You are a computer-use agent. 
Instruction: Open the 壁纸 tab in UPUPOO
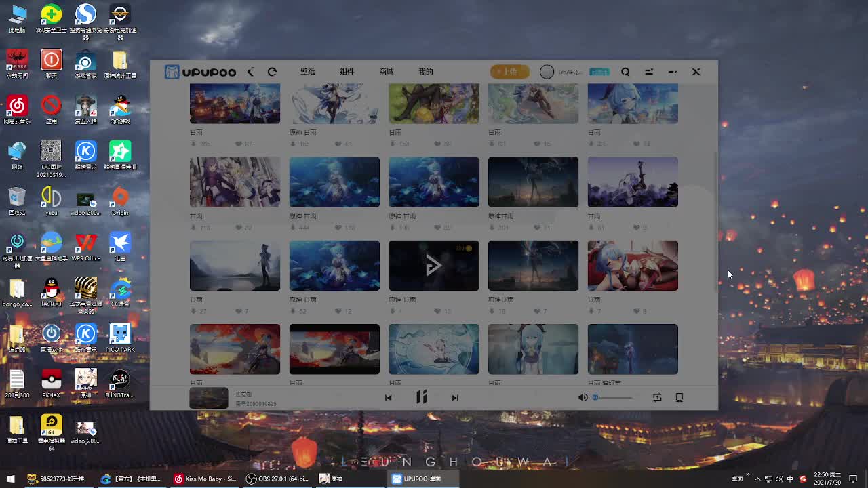308,72
